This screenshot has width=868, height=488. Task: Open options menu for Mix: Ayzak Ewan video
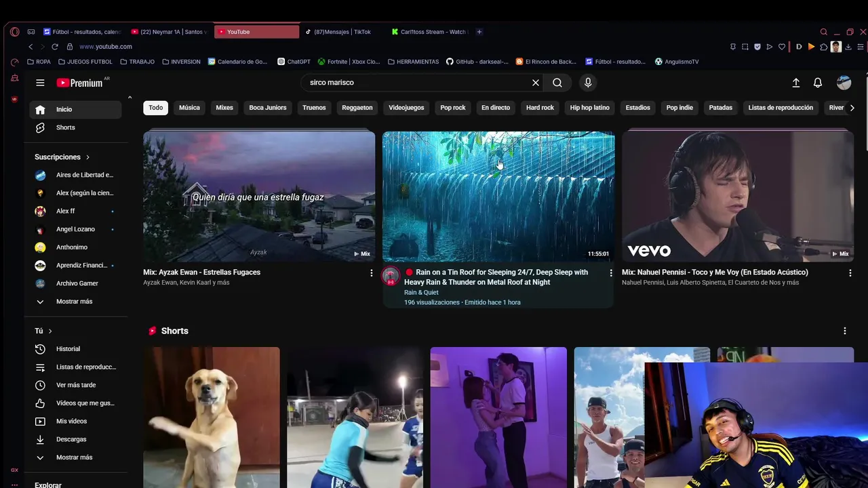click(371, 273)
